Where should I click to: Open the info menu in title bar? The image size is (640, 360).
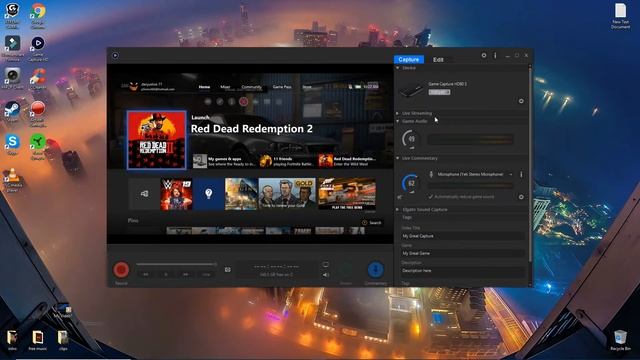point(495,55)
